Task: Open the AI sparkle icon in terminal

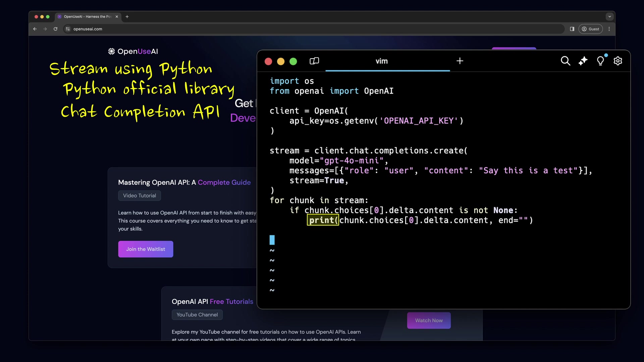Action: click(583, 61)
